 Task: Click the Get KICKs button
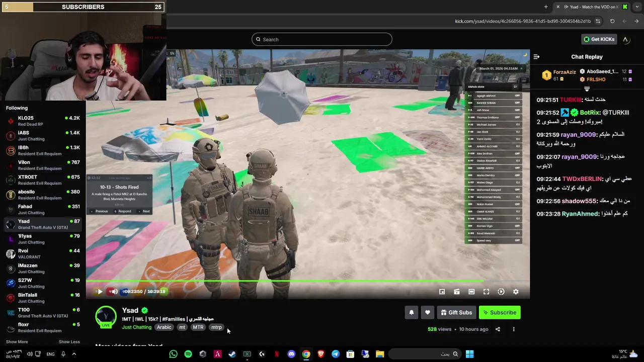(599, 39)
